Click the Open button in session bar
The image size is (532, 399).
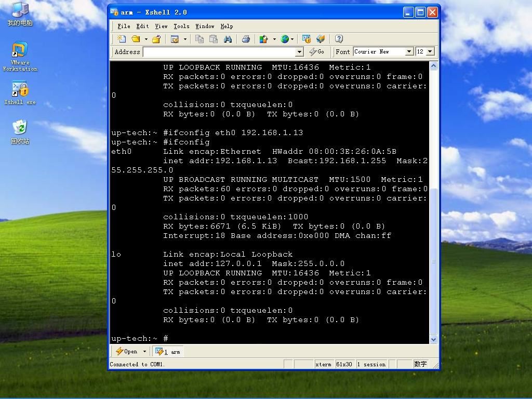(x=127, y=352)
